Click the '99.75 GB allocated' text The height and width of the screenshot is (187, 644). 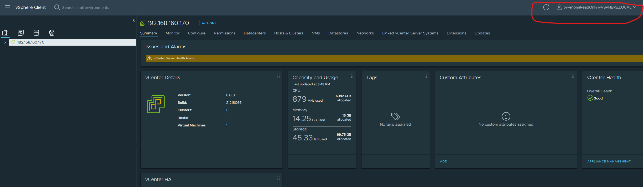(344, 137)
